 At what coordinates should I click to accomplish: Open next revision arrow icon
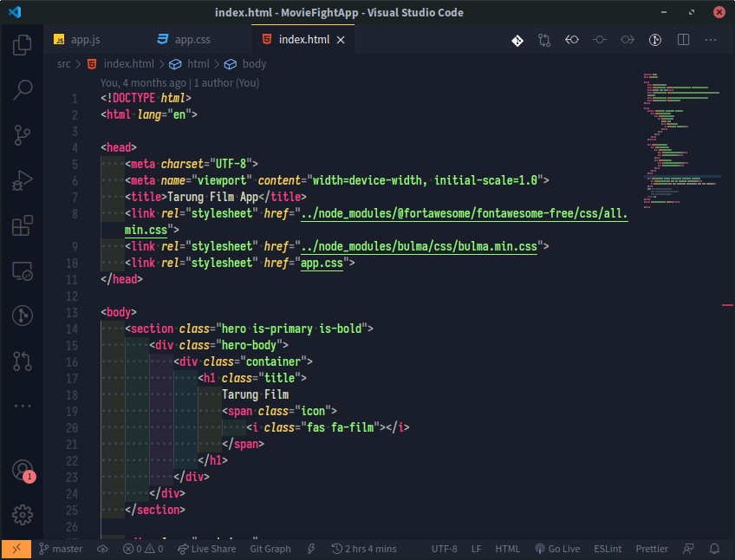(628, 40)
